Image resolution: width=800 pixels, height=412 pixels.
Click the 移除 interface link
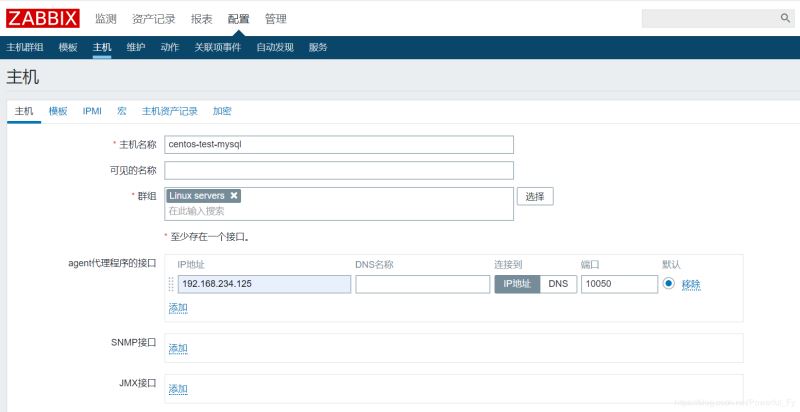[x=691, y=285]
